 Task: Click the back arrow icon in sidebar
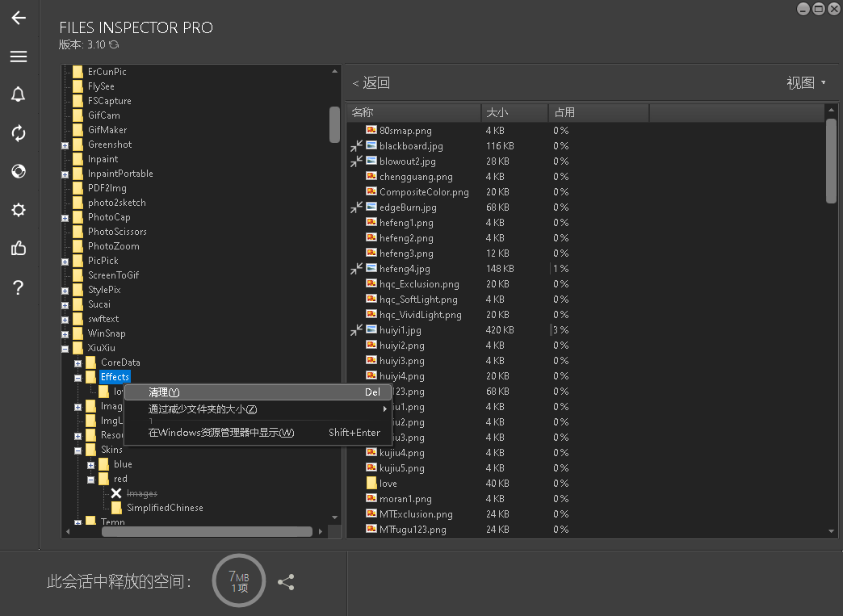19,18
